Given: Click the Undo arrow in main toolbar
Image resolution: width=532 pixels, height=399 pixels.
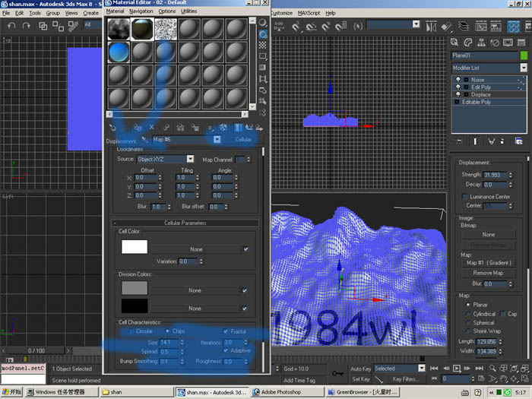Looking at the screenshot, I should (x=11, y=26).
